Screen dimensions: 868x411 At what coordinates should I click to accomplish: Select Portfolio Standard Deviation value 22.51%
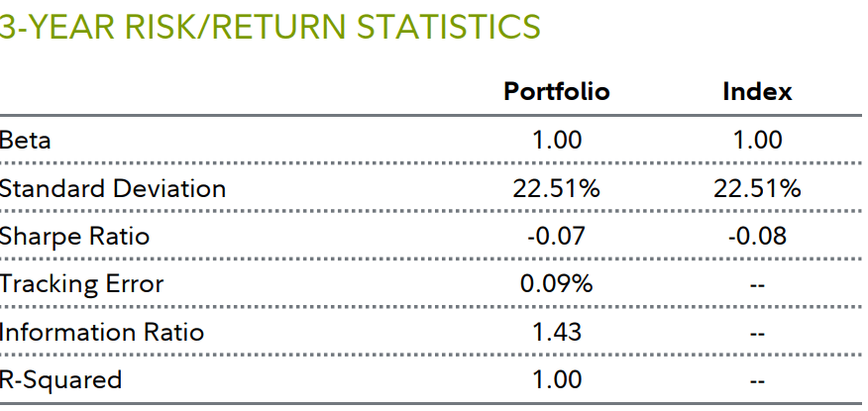click(557, 188)
